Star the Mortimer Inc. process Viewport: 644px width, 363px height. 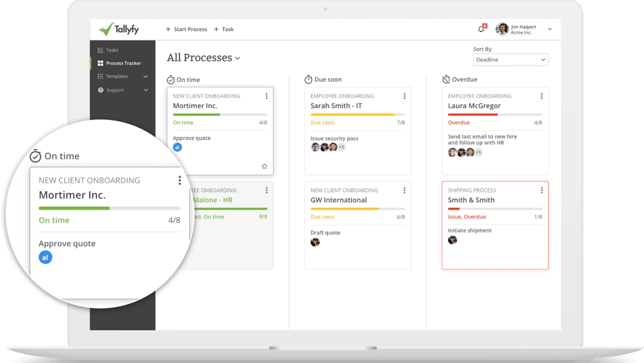[265, 166]
